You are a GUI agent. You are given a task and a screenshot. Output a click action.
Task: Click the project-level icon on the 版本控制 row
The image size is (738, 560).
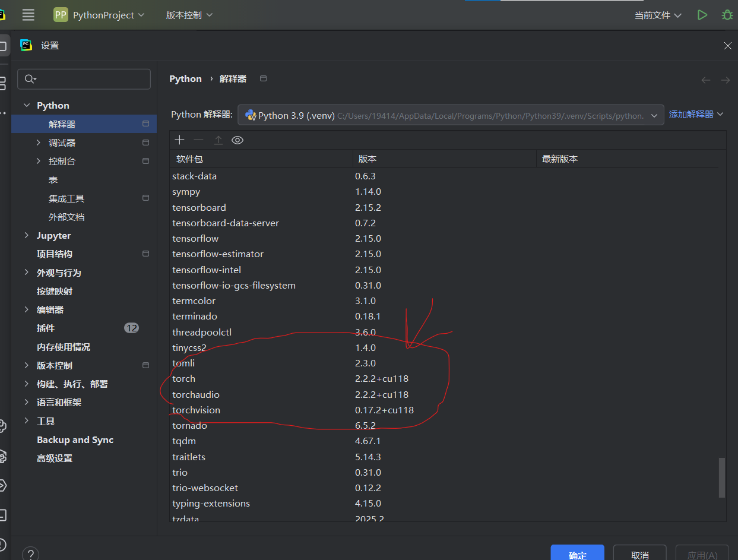coord(145,365)
